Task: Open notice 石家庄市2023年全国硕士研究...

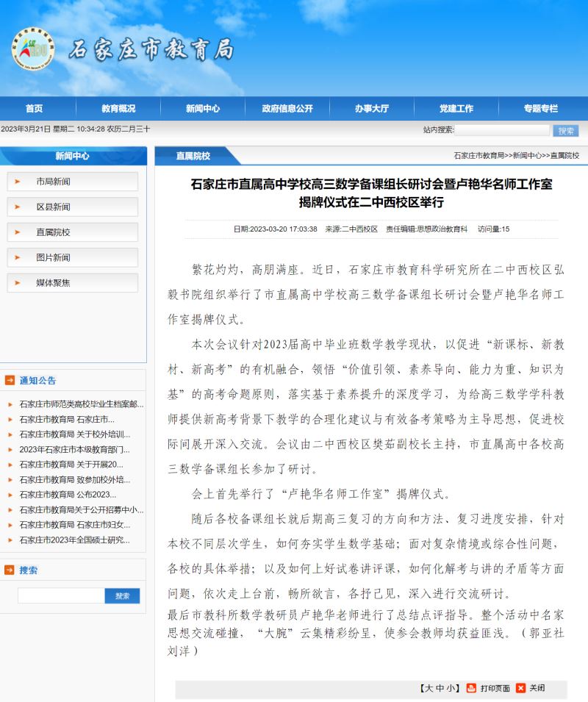Action: (x=74, y=540)
